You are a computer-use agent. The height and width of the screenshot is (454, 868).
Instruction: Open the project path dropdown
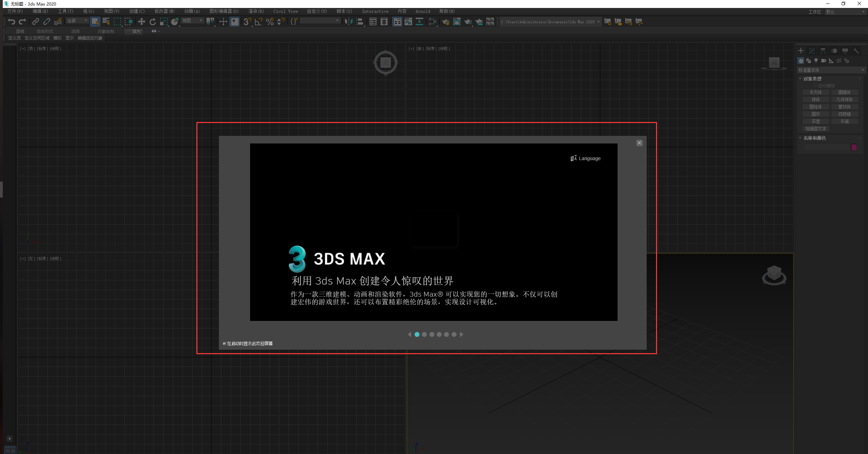(550, 22)
